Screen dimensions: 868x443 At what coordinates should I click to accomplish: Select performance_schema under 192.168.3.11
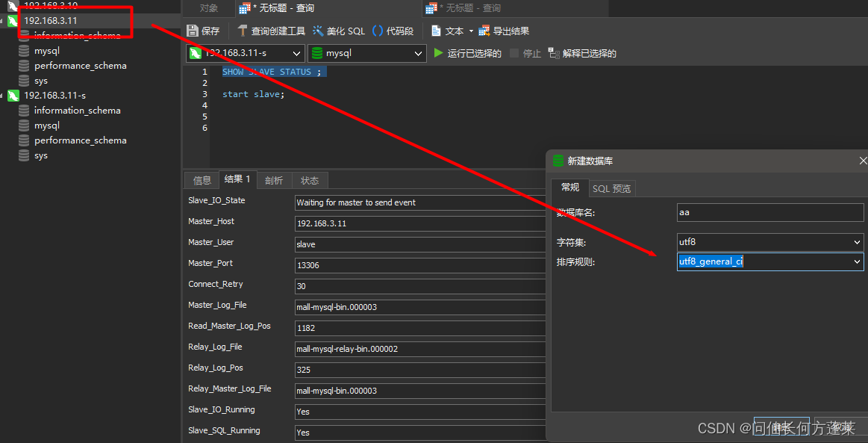(81, 65)
